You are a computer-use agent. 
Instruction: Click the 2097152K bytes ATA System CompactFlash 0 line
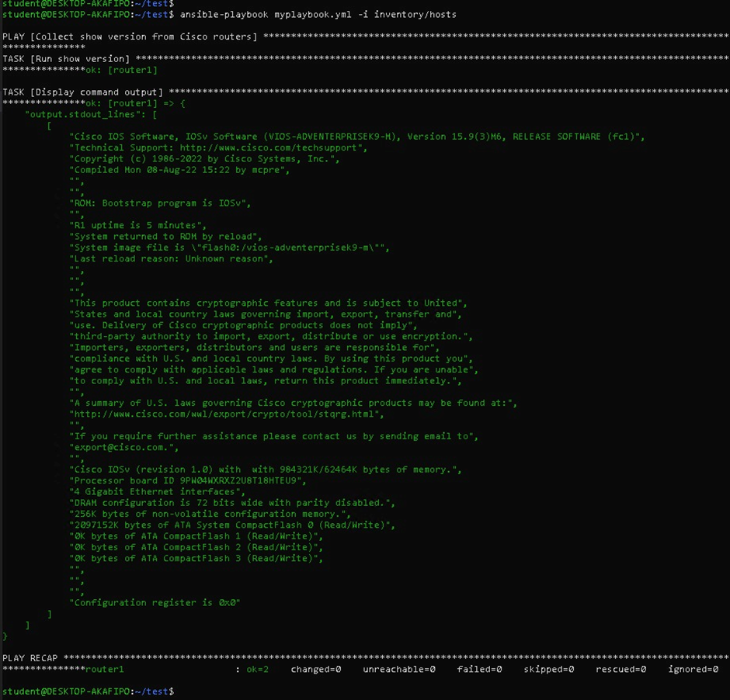pos(232,525)
